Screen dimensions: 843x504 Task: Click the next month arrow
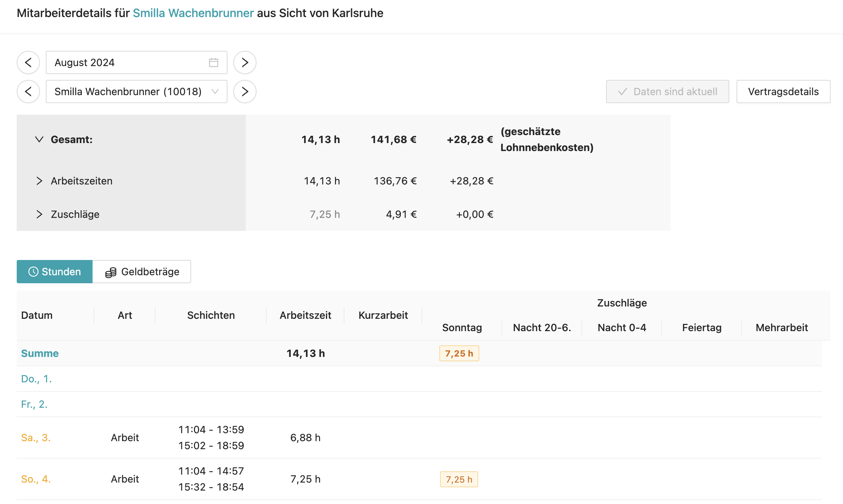(245, 62)
